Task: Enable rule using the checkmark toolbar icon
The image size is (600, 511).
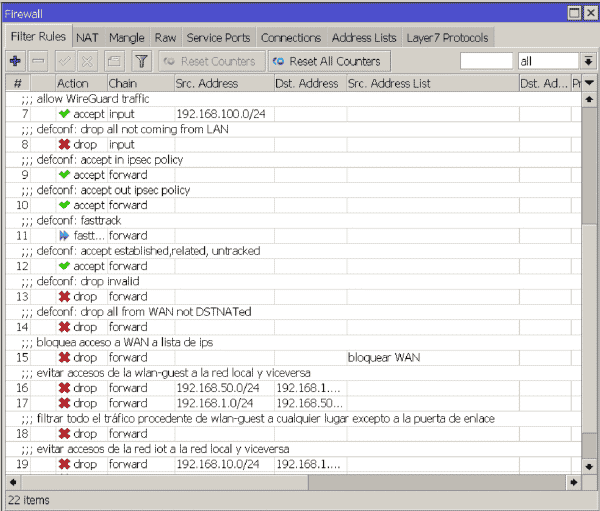Action: 65,61
